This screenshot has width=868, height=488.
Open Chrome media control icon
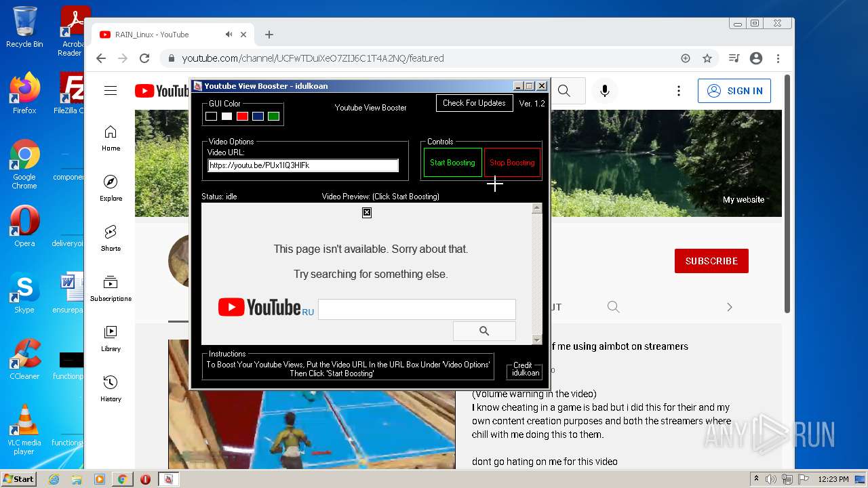(734, 58)
